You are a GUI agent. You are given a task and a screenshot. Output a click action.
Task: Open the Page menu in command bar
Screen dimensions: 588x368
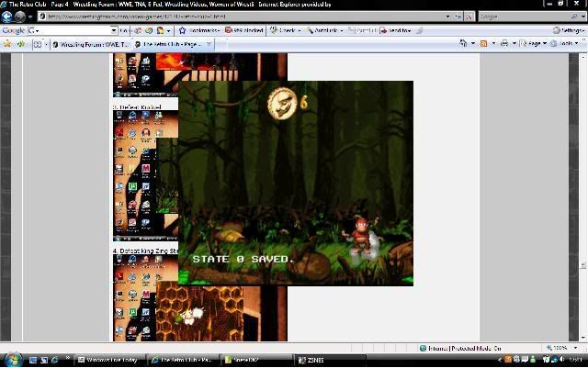click(533, 43)
